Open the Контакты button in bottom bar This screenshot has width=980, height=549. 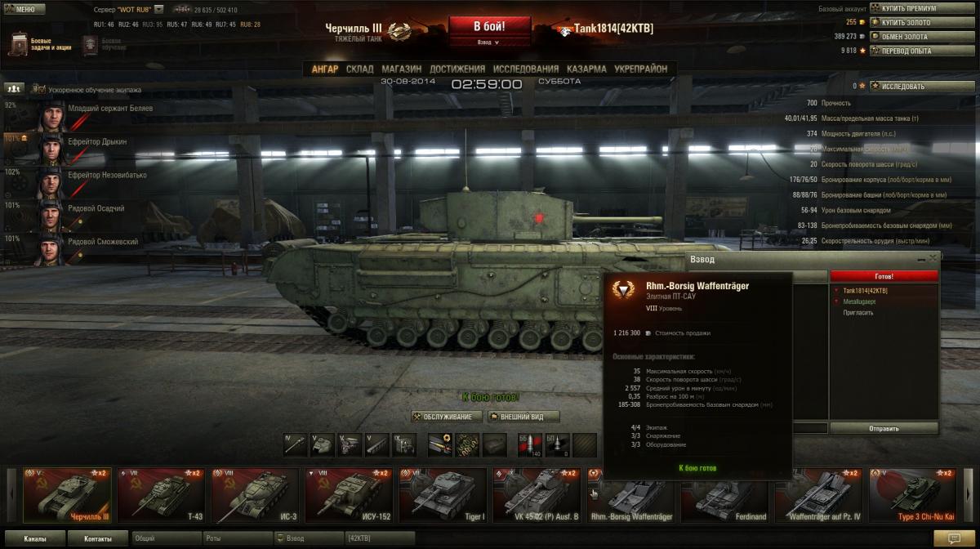[97, 538]
